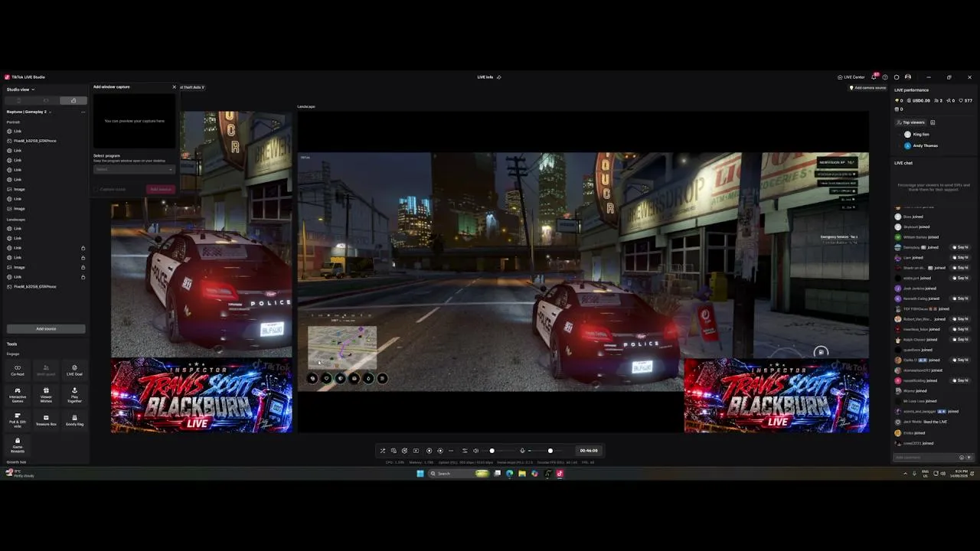
Task: Open the help icon in title bar
Action: 885,77
